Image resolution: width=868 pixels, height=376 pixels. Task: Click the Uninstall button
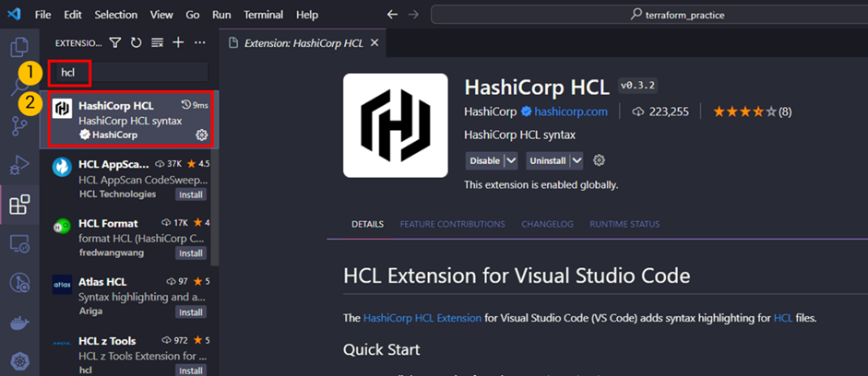(548, 161)
